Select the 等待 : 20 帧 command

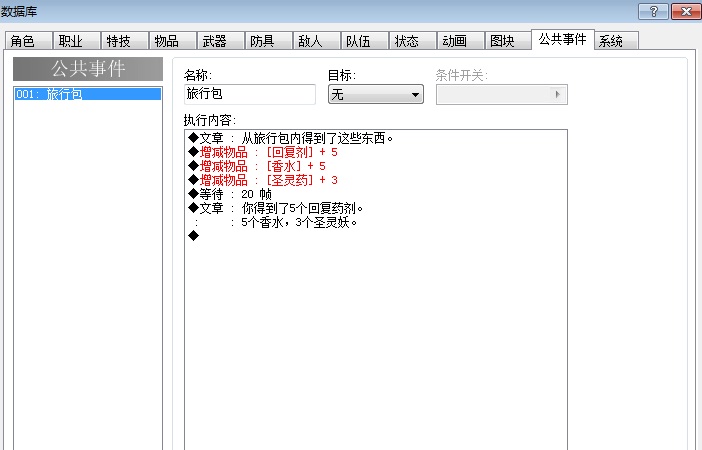(230, 194)
